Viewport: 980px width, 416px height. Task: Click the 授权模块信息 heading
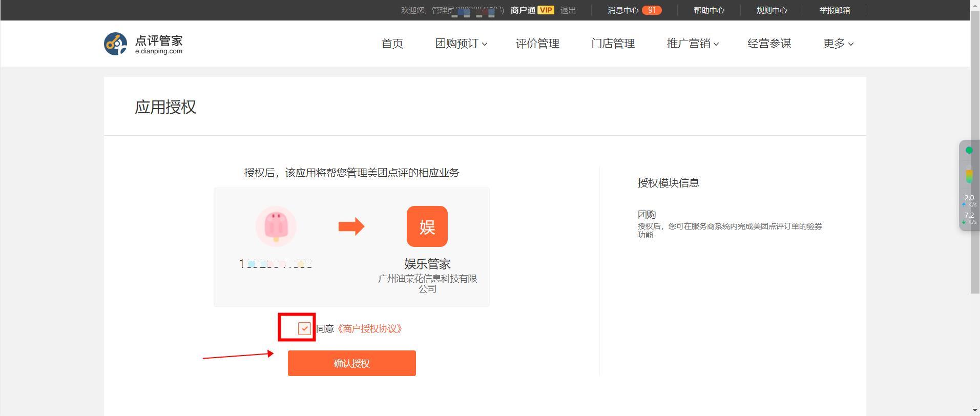(669, 183)
